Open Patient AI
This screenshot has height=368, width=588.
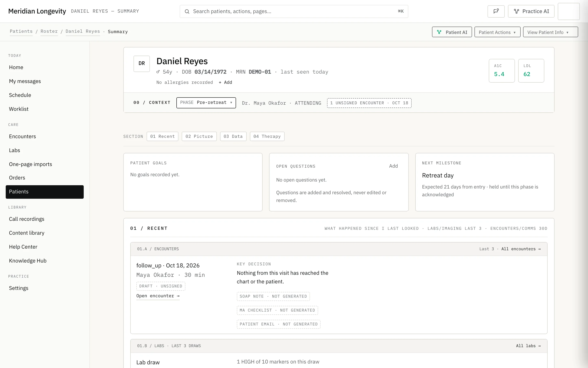click(452, 32)
